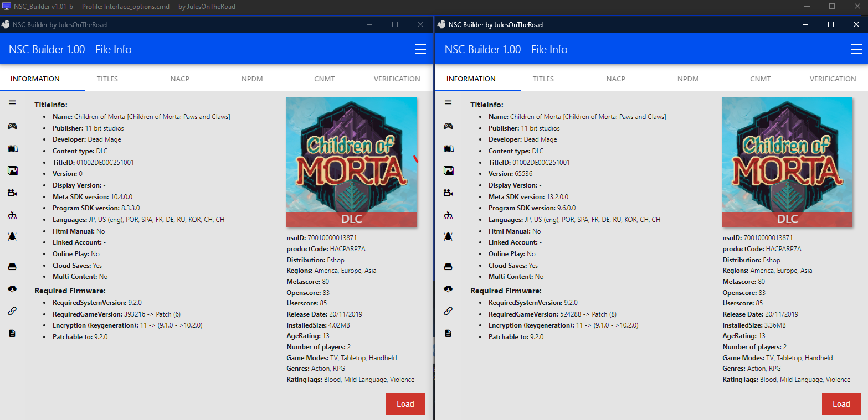Click productCode HACPARP7A in left window
The height and width of the screenshot is (420, 868).
(x=327, y=249)
